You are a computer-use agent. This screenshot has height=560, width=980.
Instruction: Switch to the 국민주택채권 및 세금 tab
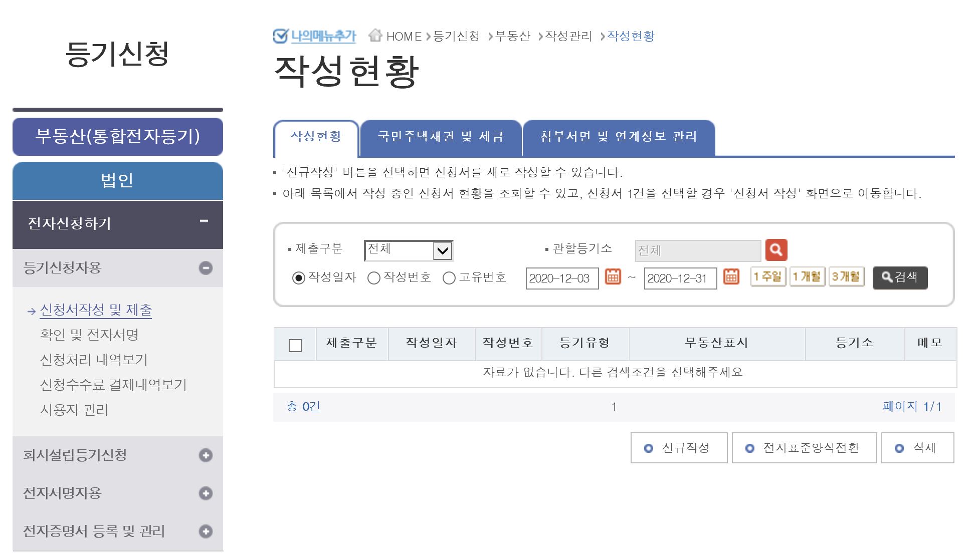[441, 137]
